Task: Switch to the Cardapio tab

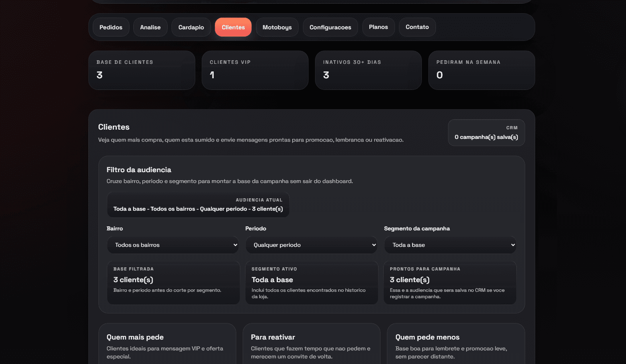Action: (x=191, y=27)
